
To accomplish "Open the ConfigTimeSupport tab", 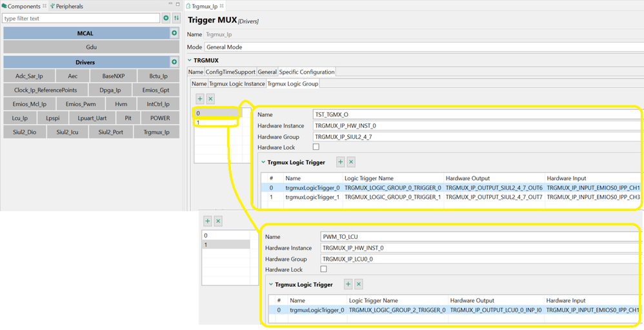I will (230, 72).
